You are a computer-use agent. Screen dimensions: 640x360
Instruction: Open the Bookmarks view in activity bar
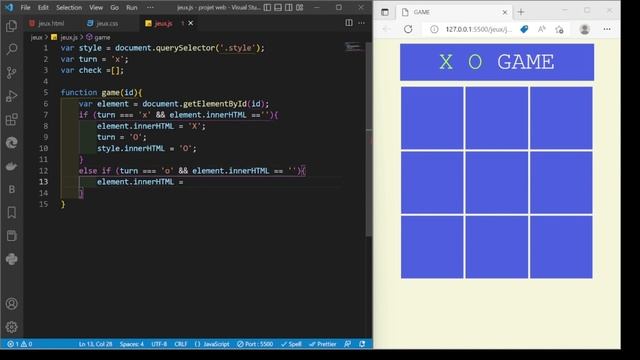click(x=11, y=213)
